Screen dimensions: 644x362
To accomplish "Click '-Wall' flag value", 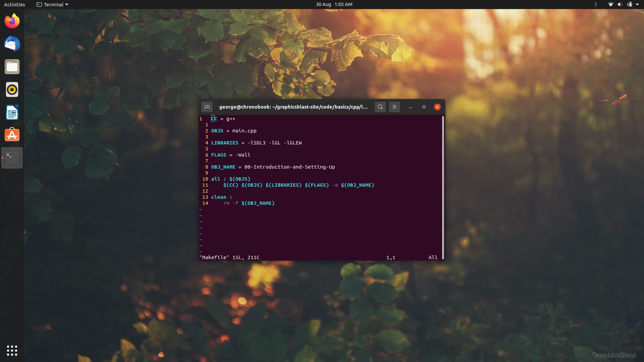I will coord(243,155).
